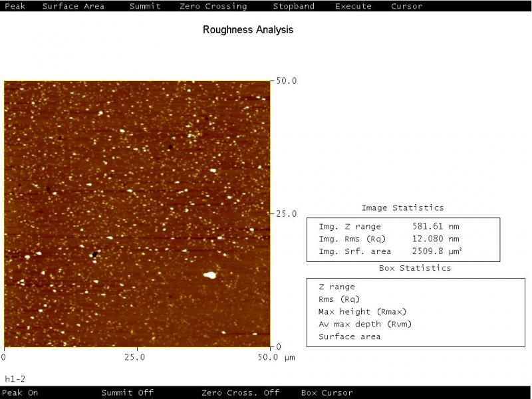Click the large white particle in the AFM image
Viewport: 532px width, 399px height.
210,275
